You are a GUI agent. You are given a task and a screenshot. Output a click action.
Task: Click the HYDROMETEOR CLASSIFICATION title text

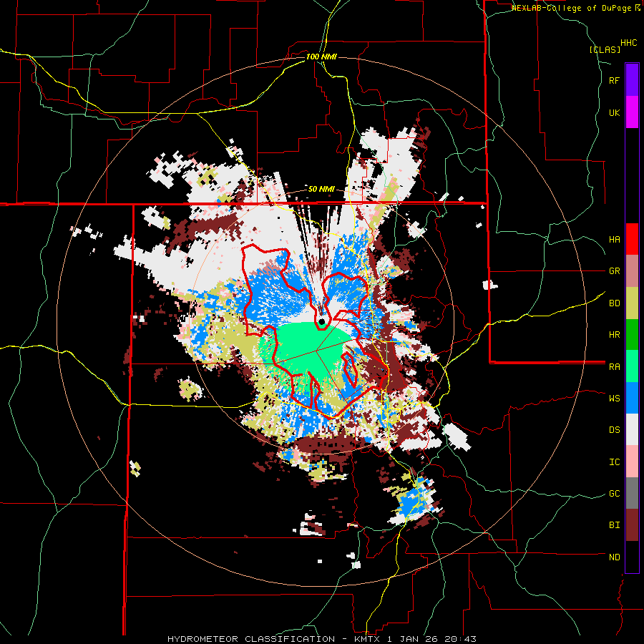coord(251,639)
